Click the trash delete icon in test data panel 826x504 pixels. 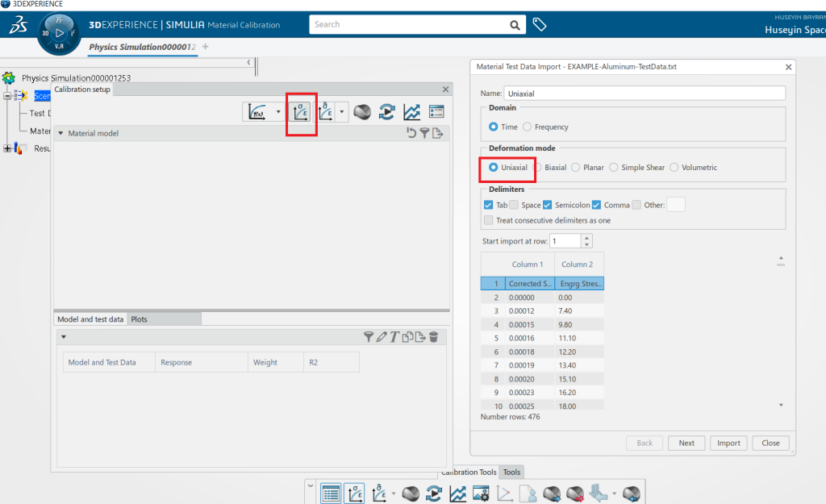[x=433, y=337]
